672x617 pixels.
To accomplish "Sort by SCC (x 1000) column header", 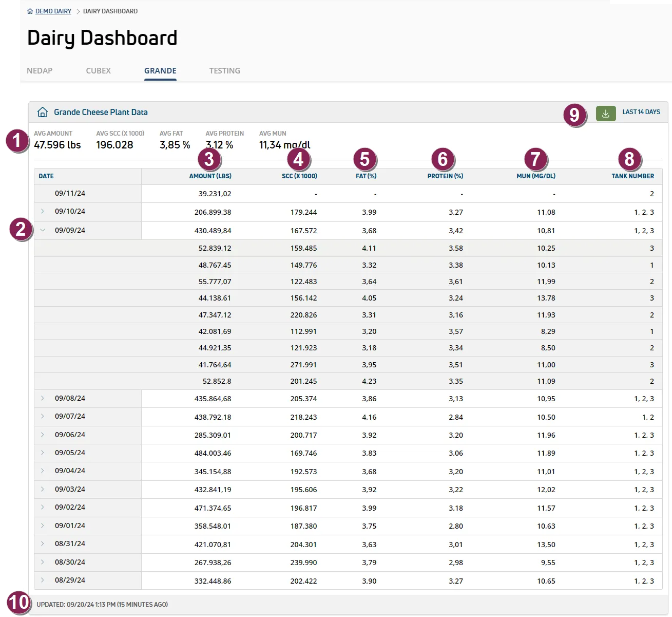I will click(299, 176).
